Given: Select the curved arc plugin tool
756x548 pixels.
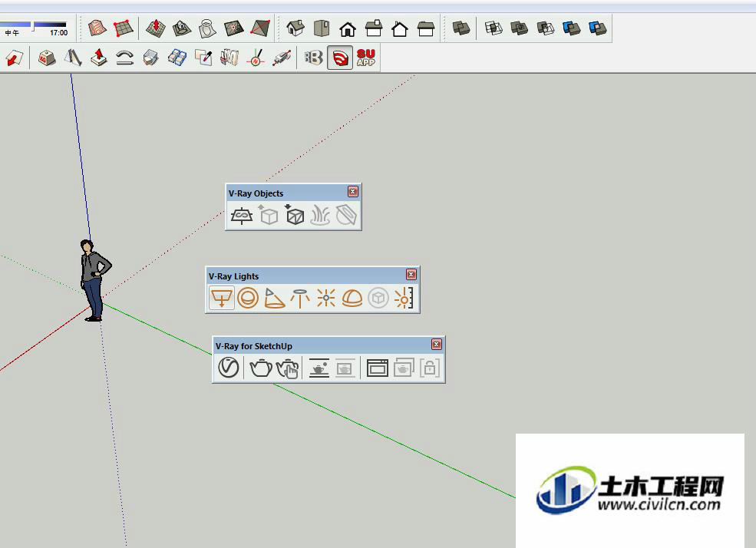Looking at the screenshot, I should pos(125,58).
